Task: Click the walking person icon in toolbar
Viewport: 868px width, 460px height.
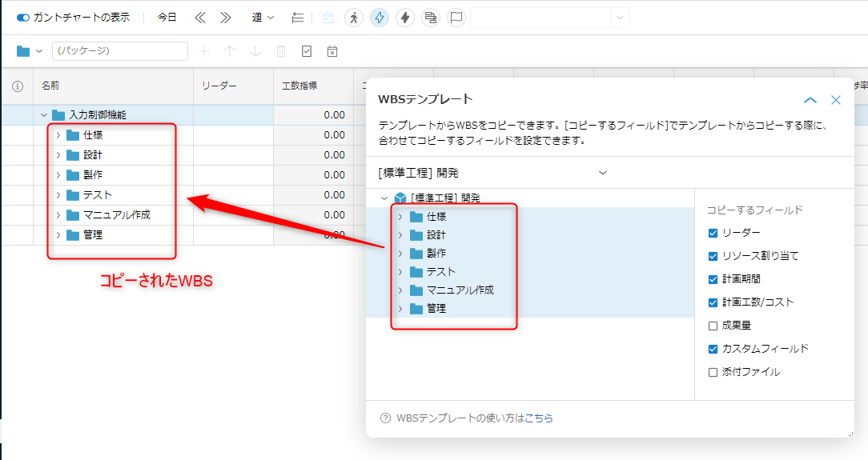Action: pyautogui.click(x=354, y=18)
